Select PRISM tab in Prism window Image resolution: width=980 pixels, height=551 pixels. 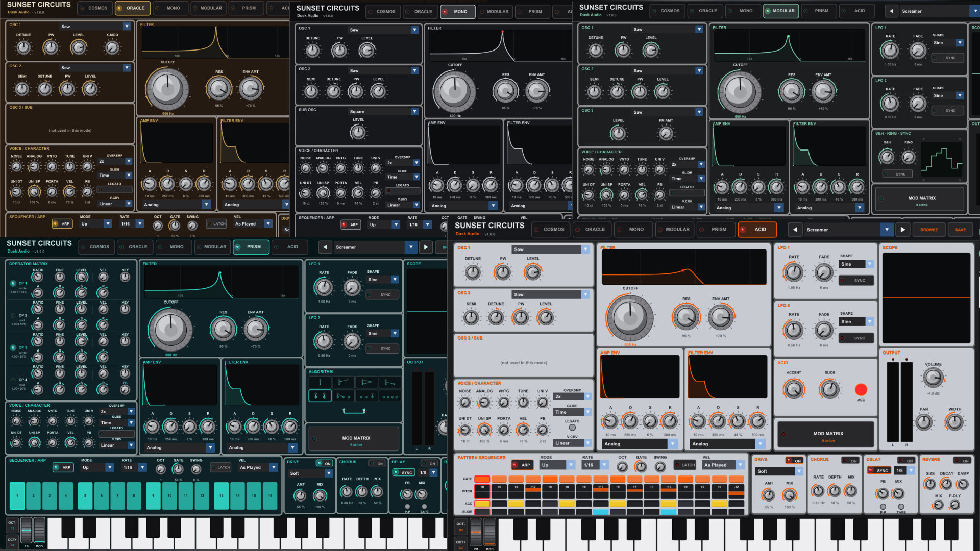click(x=251, y=247)
